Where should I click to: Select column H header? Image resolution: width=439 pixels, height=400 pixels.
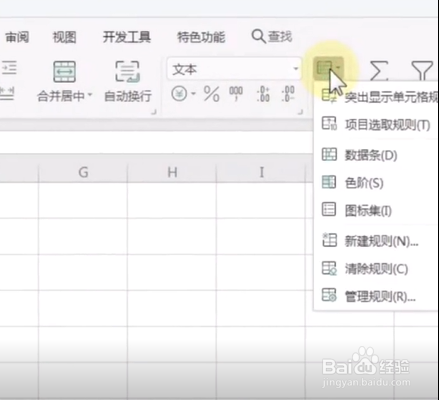172,172
